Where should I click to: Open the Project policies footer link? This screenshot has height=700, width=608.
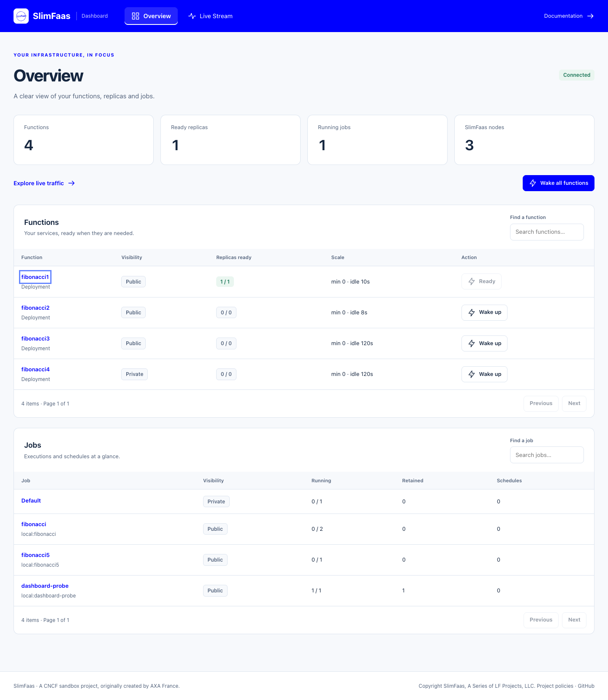[x=555, y=686]
